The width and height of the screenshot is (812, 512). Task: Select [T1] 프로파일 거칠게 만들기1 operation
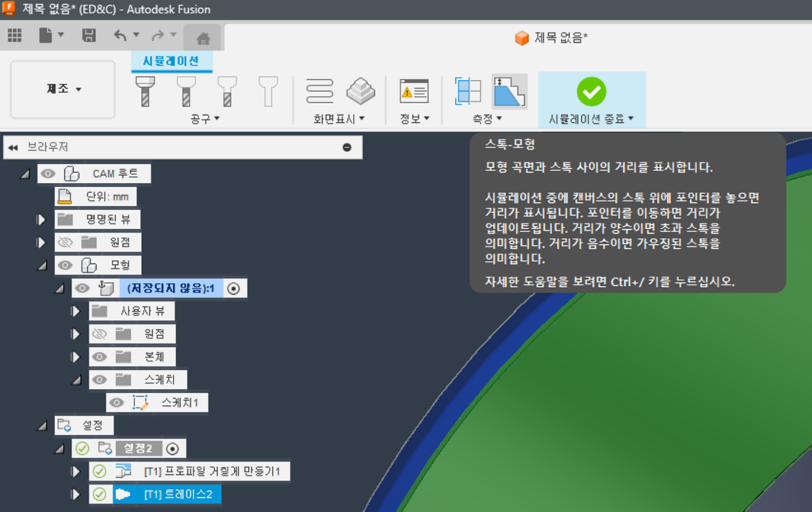[211, 472]
